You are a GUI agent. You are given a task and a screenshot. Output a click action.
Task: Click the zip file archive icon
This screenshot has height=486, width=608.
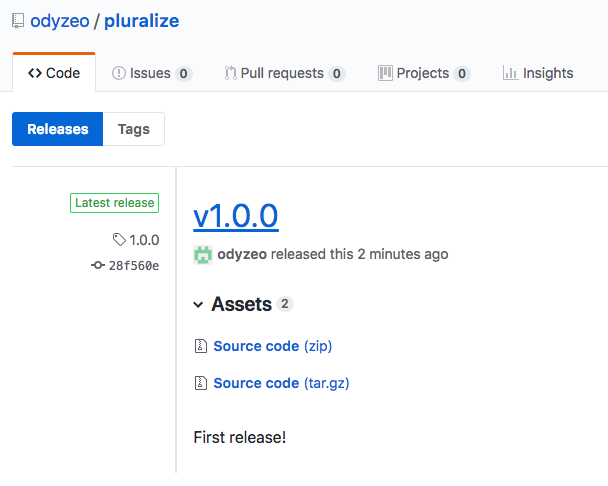(x=200, y=346)
